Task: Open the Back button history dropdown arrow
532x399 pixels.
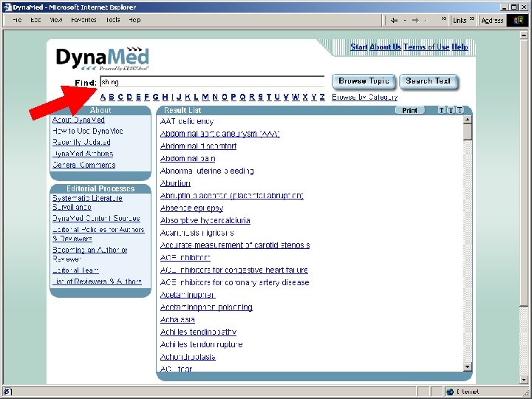Action: (x=405, y=21)
